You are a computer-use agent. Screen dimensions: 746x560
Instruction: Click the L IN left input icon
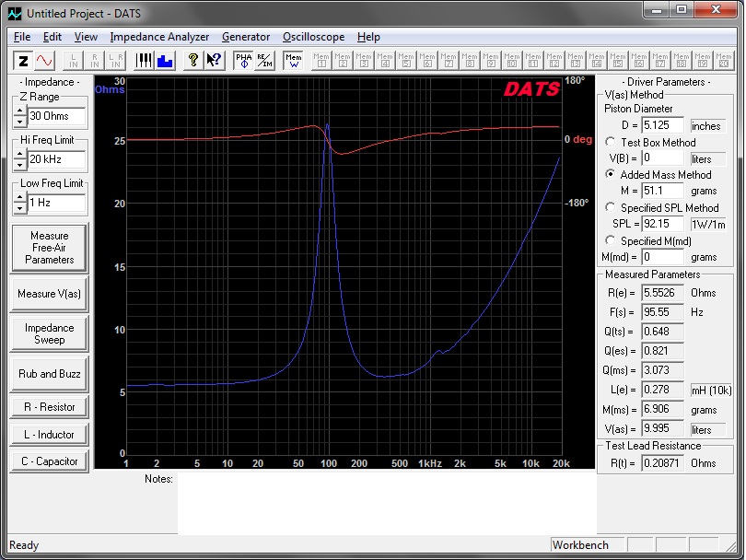74,61
